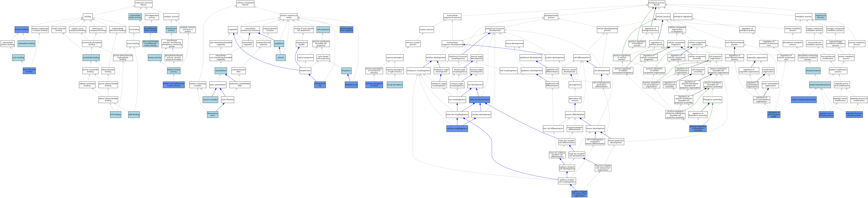Click the 'calmodulin binding' node
Viewport: 868px width, 198px height.
(x=26, y=43)
